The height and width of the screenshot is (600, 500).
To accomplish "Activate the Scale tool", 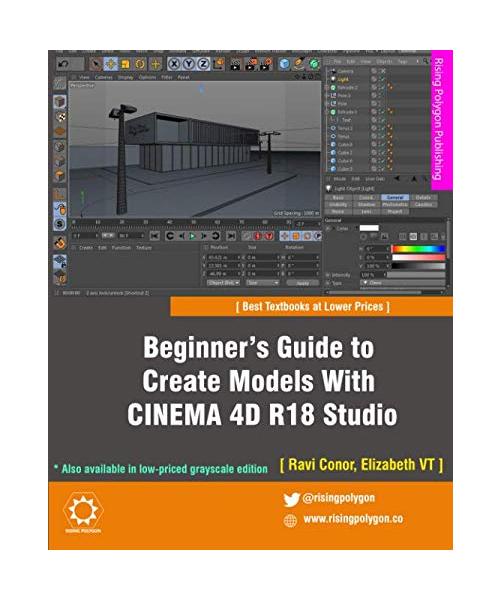I will (x=125, y=64).
